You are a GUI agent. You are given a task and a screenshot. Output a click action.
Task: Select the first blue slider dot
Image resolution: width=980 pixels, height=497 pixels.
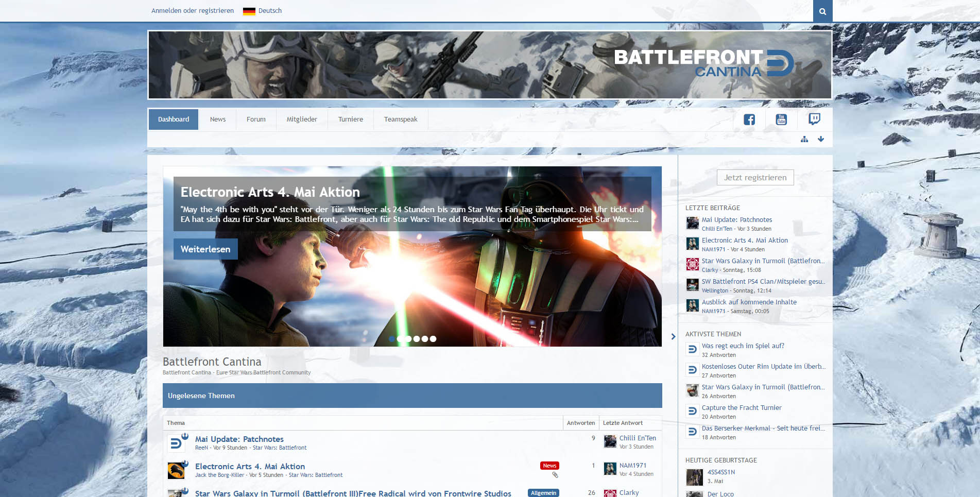[x=392, y=339]
